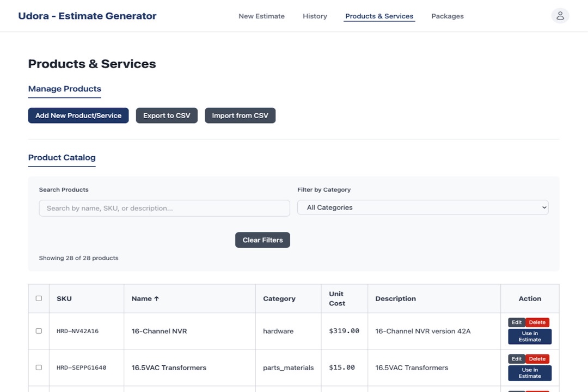Expand the All Categories filter dropdown

422,207
